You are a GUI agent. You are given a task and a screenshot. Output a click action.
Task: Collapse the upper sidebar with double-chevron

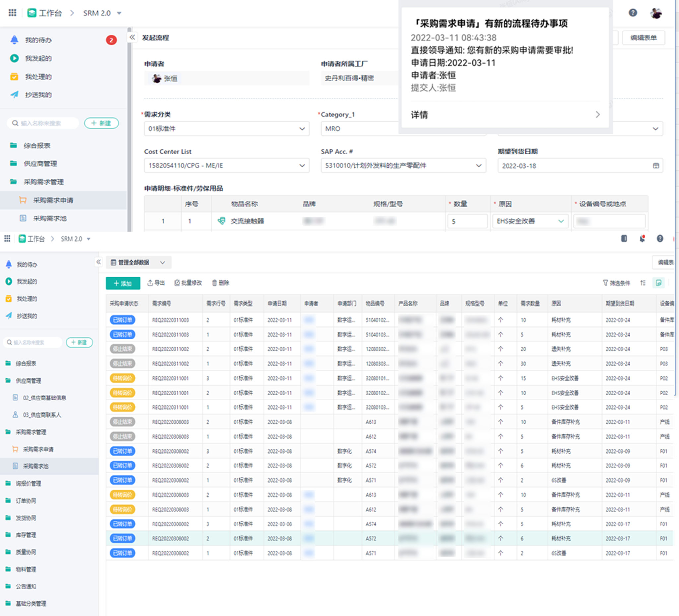pos(132,37)
